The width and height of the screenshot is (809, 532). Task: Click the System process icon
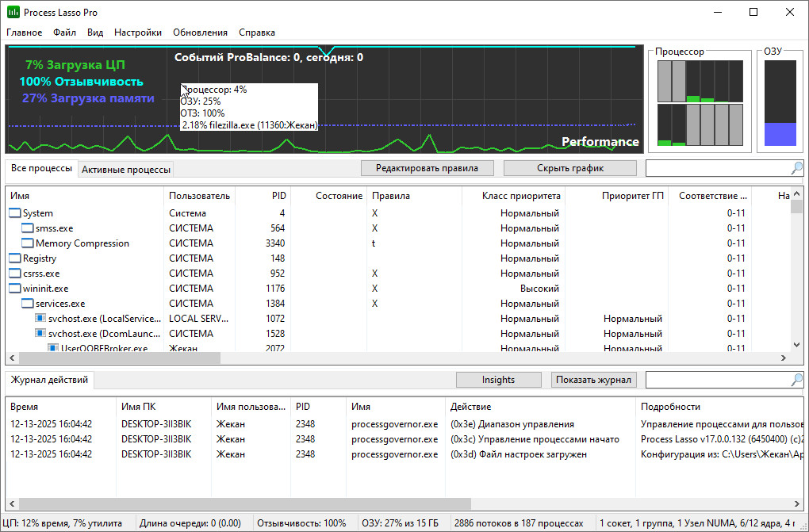point(15,213)
